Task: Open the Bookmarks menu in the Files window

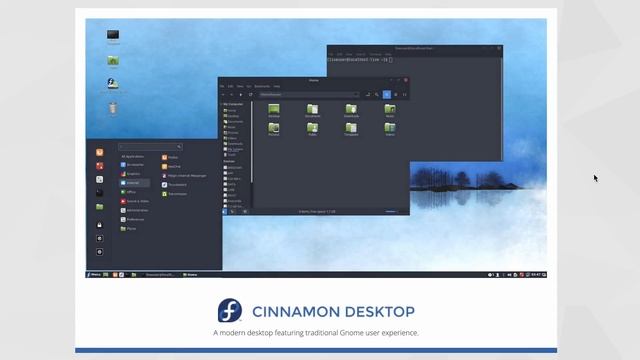Action: click(262, 87)
